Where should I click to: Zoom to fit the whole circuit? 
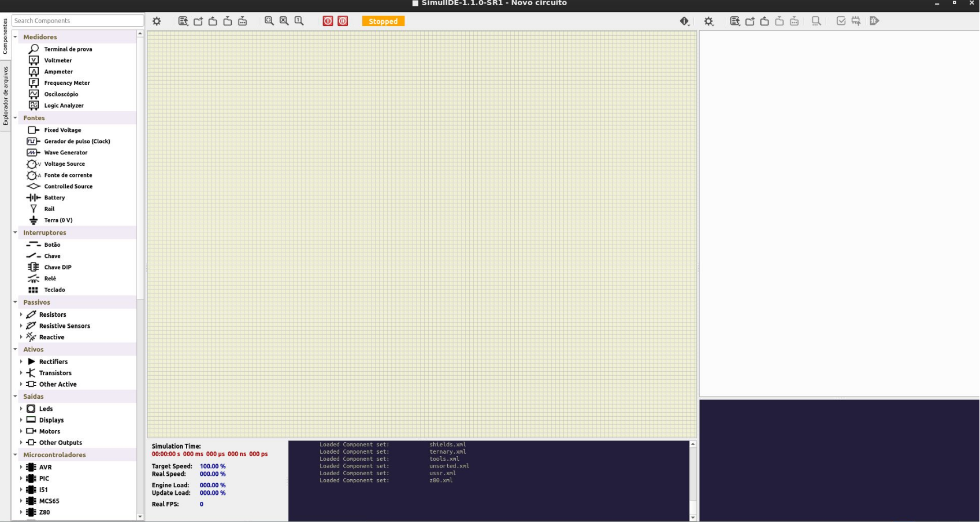coord(269,21)
